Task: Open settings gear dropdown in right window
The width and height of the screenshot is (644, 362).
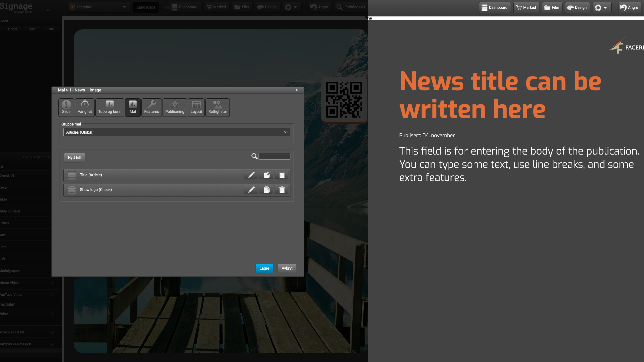Action: (x=602, y=7)
